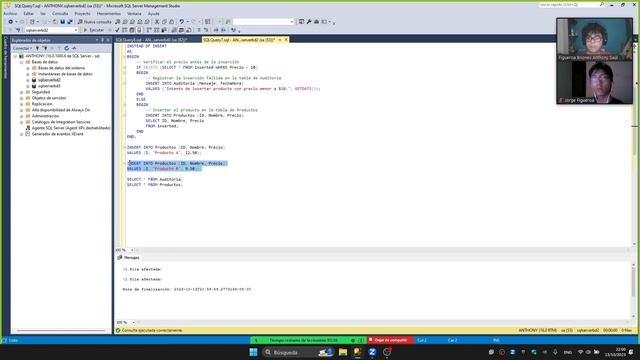Image resolution: width=640 pixels, height=360 pixels.
Task: Expand Instantáneas de bases de datos node
Action: tap(28, 74)
